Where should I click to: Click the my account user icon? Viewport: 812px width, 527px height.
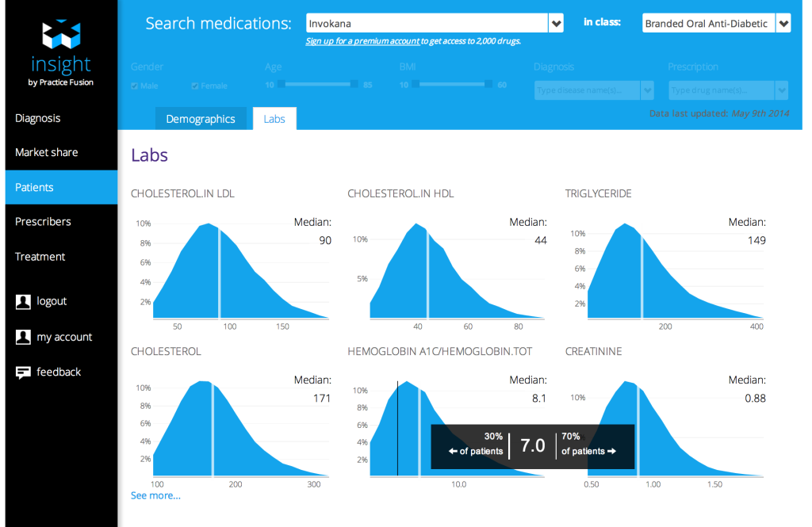tap(23, 337)
